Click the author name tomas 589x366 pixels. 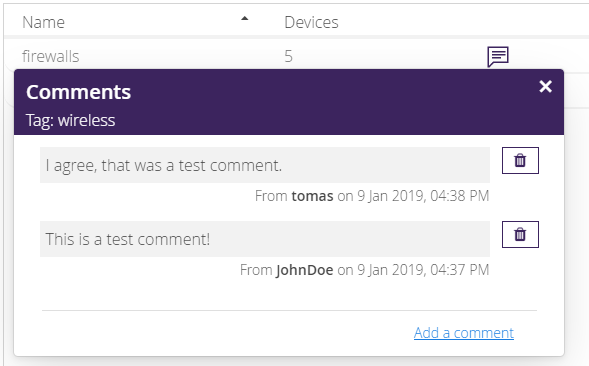[x=313, y=196]
